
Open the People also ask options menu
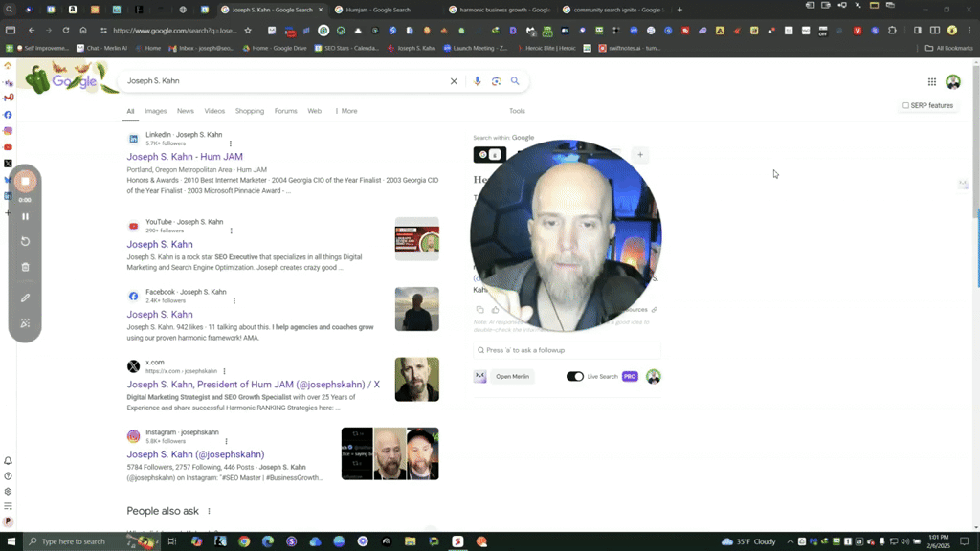coord(209,511)
